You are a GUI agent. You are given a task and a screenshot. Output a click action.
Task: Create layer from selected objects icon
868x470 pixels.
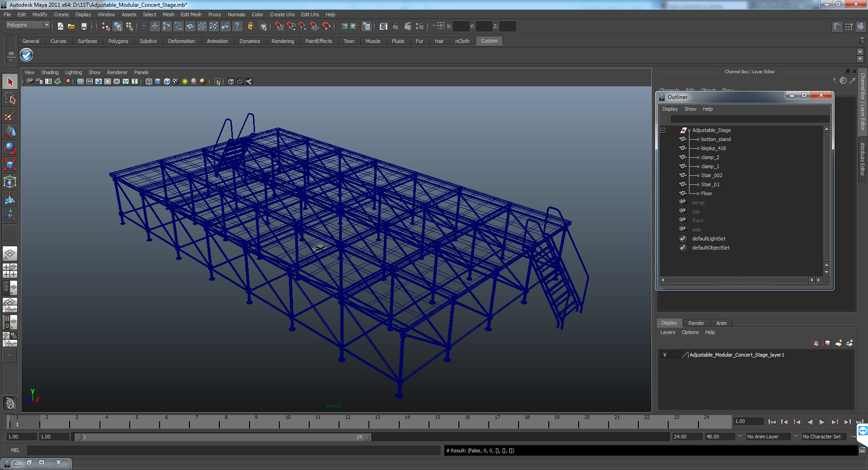[849, 343]
